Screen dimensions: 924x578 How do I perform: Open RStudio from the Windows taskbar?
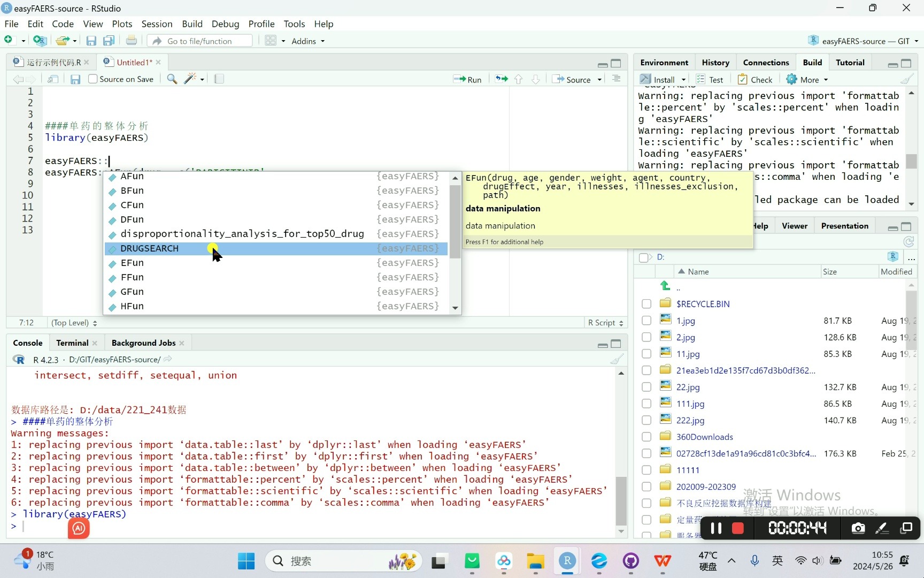tap(567, 561)
